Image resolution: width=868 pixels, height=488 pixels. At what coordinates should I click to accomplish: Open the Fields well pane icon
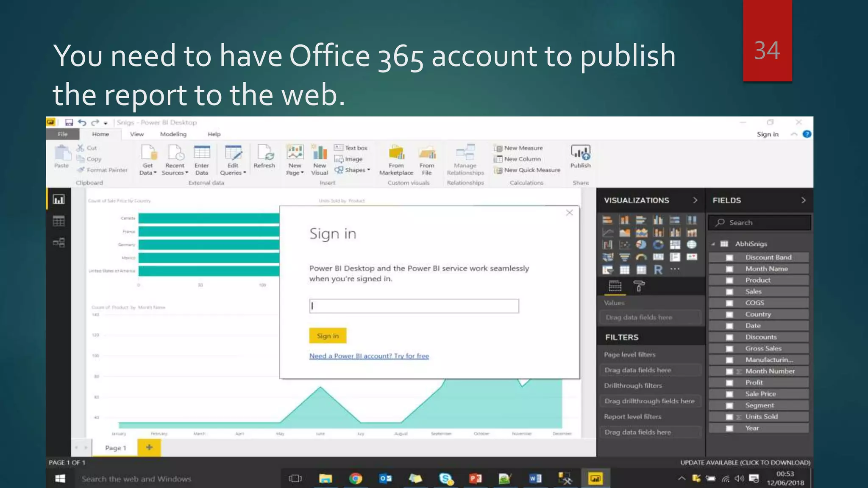click(615, 286)
